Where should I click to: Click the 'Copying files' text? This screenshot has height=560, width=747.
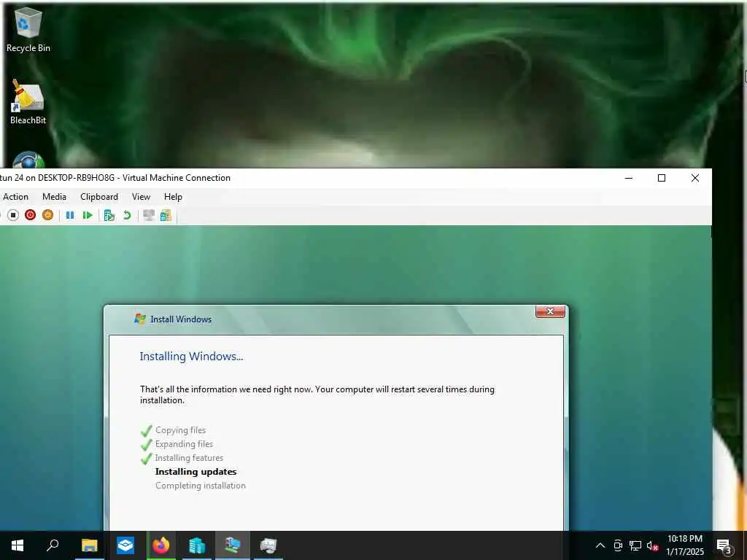point(181,430)
